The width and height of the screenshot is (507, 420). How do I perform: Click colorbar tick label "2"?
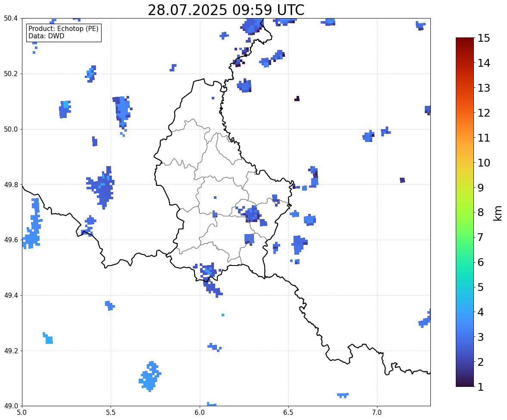(481, 362)
